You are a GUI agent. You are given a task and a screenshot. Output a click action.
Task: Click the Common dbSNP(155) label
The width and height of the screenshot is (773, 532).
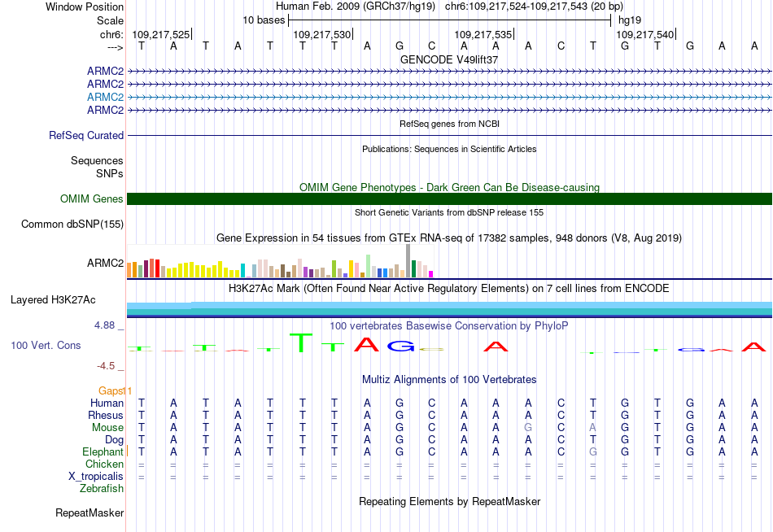tap(72, 225)
